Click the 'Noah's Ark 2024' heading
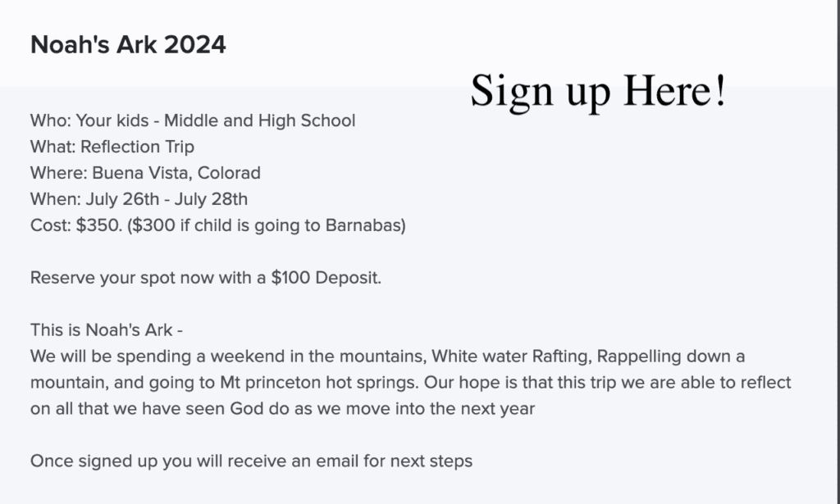The height and width of the screenshot is (504, 840). [128, 44]
